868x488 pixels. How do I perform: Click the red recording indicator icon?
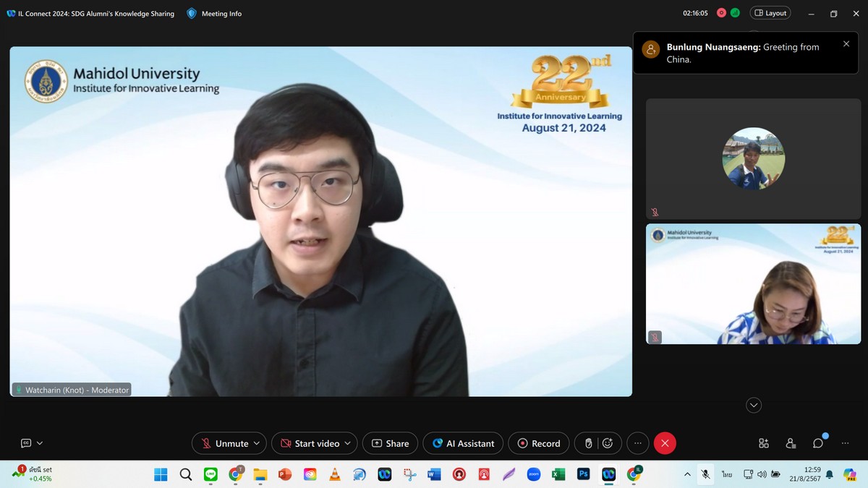[x=721, y=13]
